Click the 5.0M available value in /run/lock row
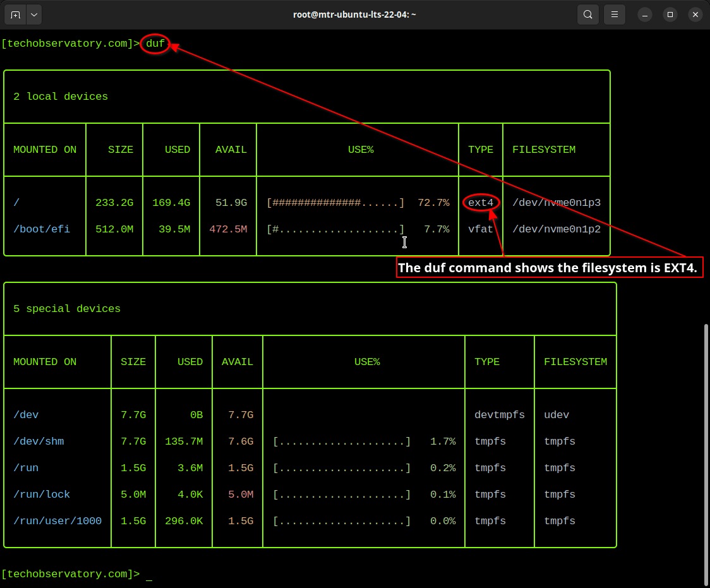This screenshot has width=710, height=588. 241,495
